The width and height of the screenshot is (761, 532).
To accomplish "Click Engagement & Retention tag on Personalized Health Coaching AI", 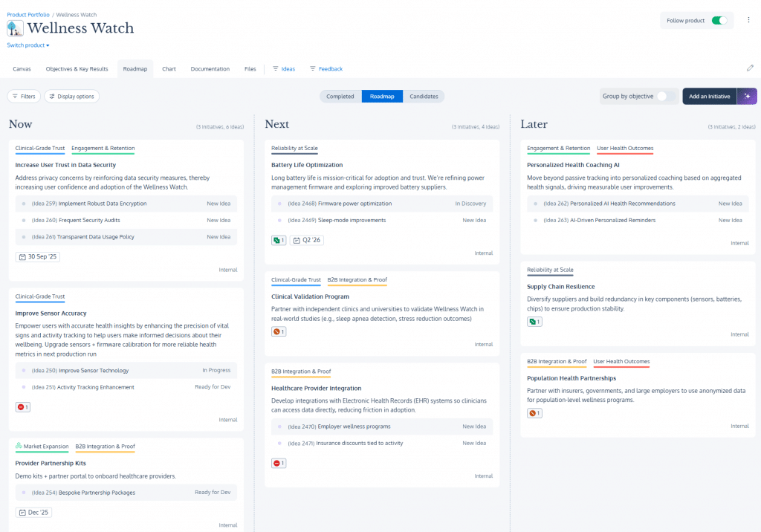I will click(559, 149).
